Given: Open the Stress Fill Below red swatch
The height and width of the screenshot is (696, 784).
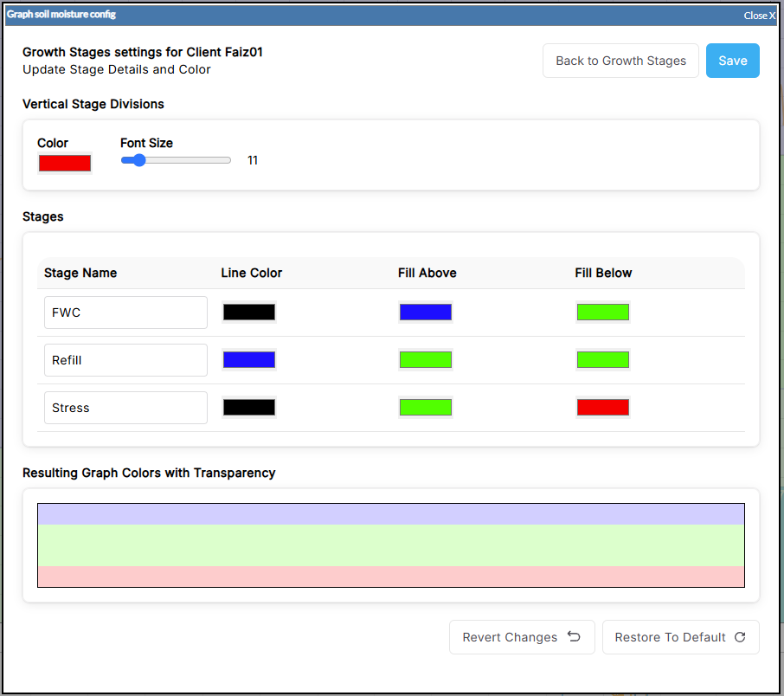Looking at the screenshot, I should [x=602, y=408].
